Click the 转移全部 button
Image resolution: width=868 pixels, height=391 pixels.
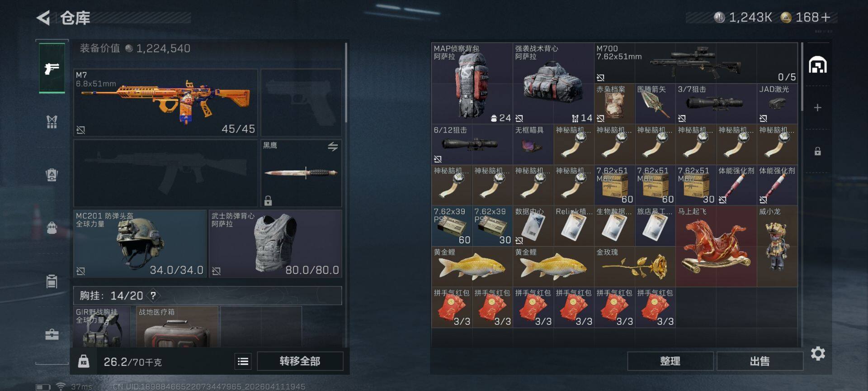[x=300, y=361]
